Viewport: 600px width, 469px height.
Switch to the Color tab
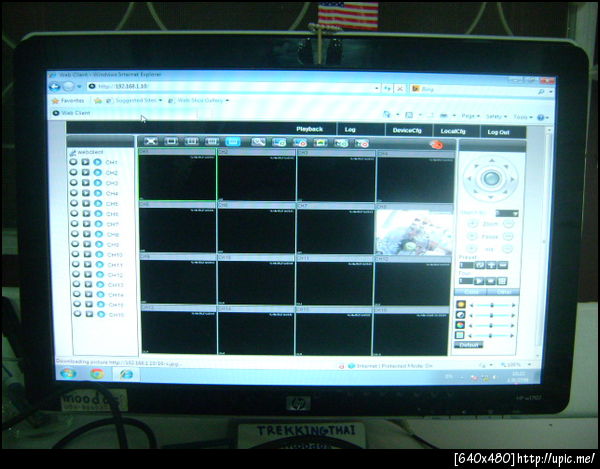point(471,292)
